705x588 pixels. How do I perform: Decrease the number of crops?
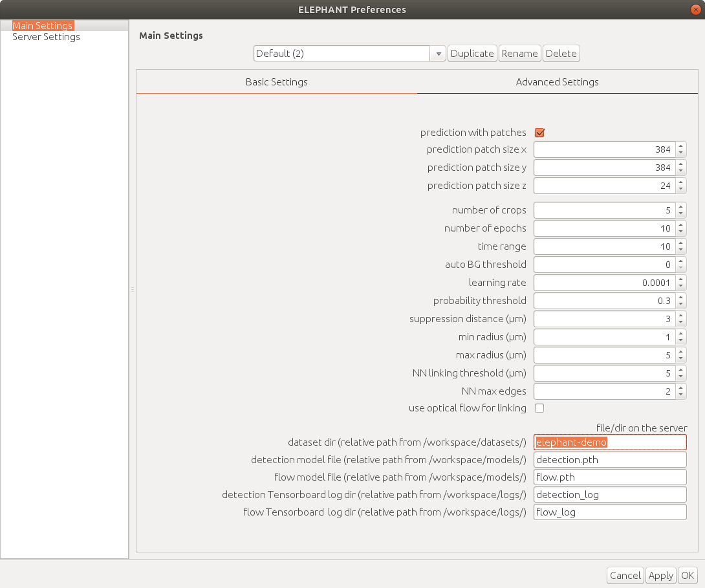point(681,214)
